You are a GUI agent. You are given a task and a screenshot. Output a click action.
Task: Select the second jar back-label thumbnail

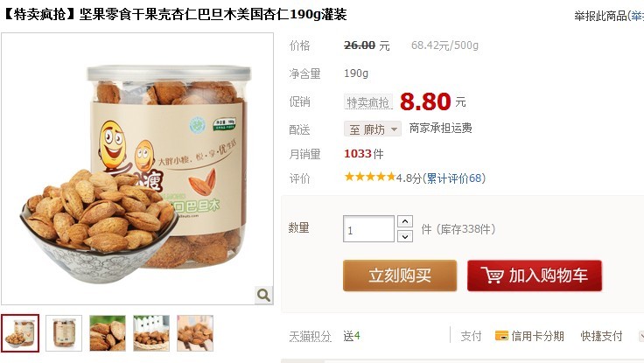64,333
